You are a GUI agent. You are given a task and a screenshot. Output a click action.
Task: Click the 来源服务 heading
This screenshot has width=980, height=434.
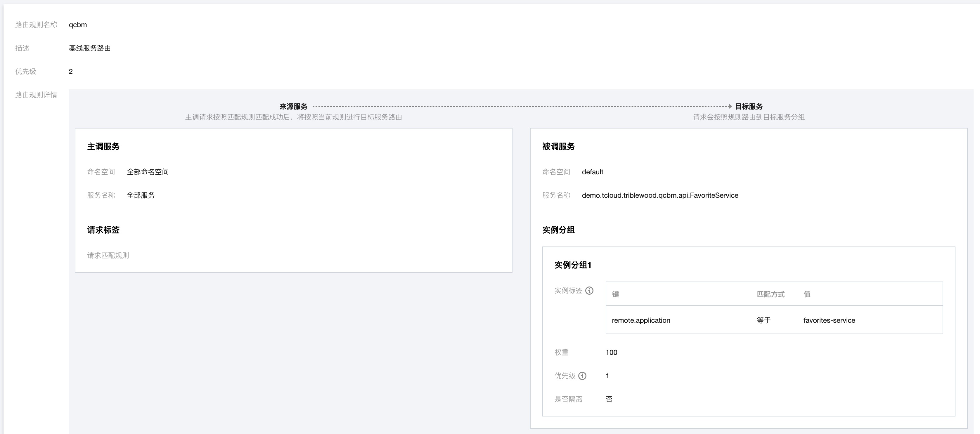click(293, 107)
